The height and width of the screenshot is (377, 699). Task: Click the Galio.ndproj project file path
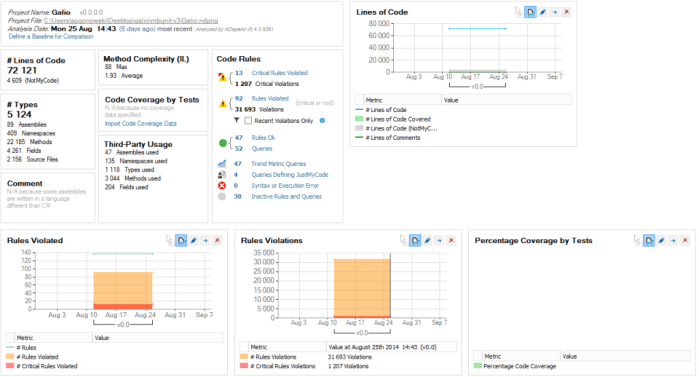[131, 21]
